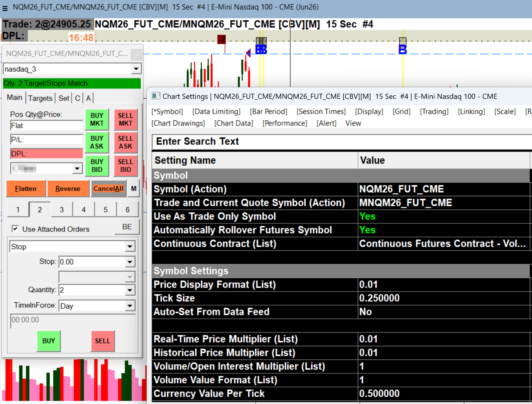Open Continuous Contract list value
The image size is (532, 404).
(x=444, y=244)
